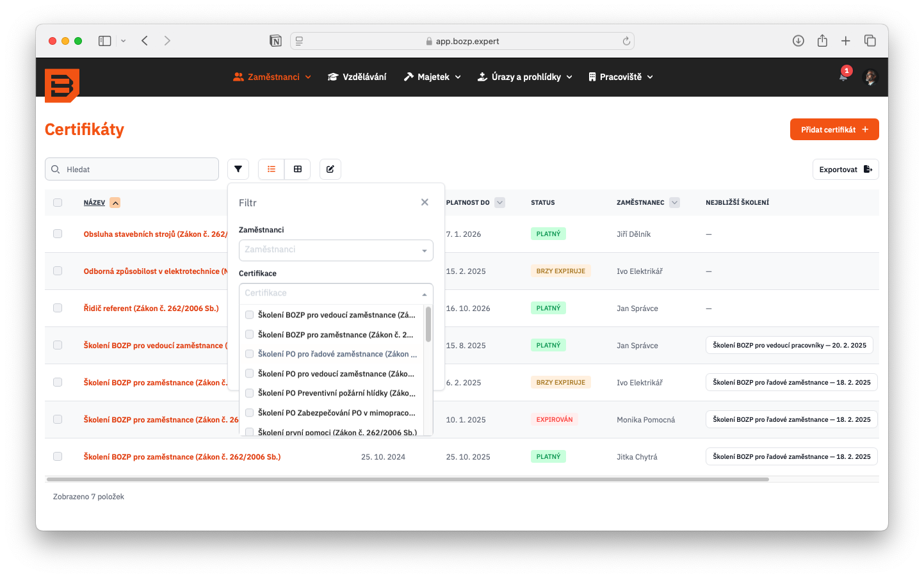Image resolution: width=924 pixels, height=578 pixels.
Task: Check Školení BOZP pro vedoucí zaměstnance filter option
Action: pos(250,315)
